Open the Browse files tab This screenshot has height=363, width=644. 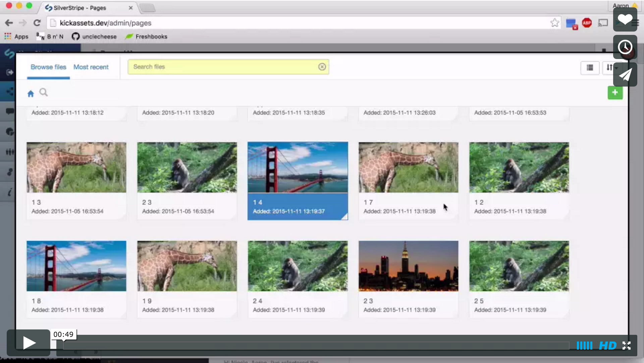[x=48, y=67]
